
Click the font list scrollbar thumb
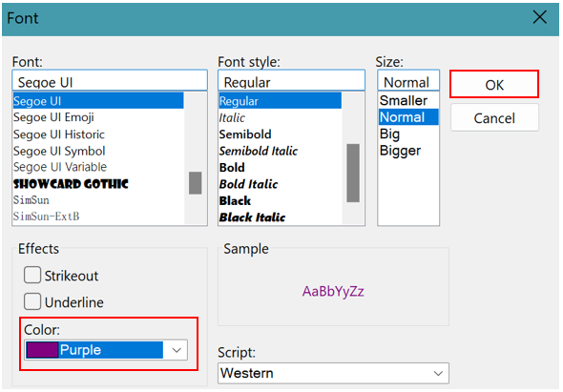pos(195,183)
